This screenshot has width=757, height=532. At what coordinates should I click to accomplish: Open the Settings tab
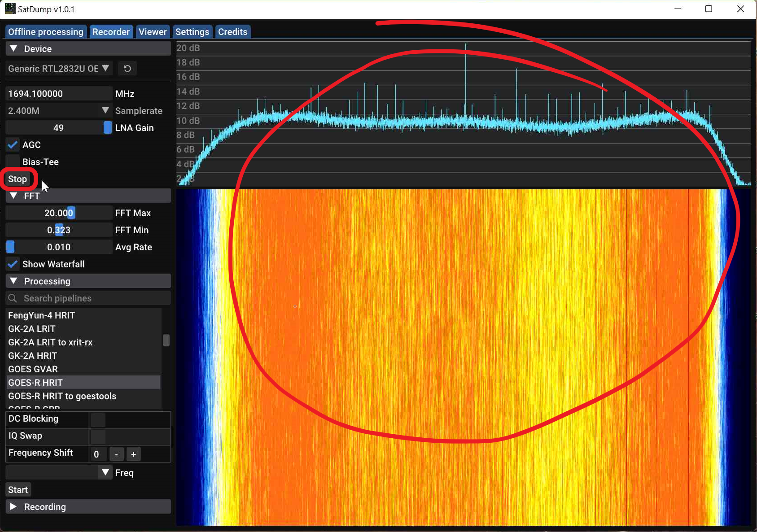(192, 32)
